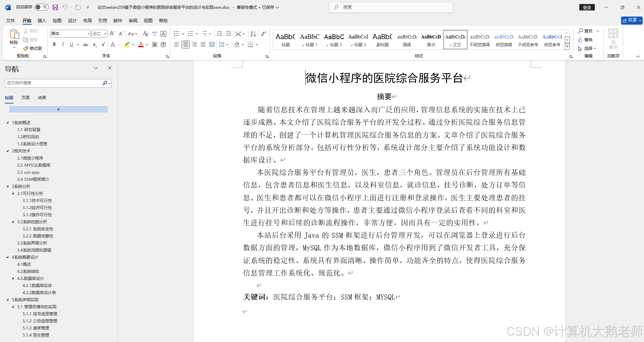Screen dimensions: 644x342
Task: Click the title bar search box
Action: [x=391, y=7]
